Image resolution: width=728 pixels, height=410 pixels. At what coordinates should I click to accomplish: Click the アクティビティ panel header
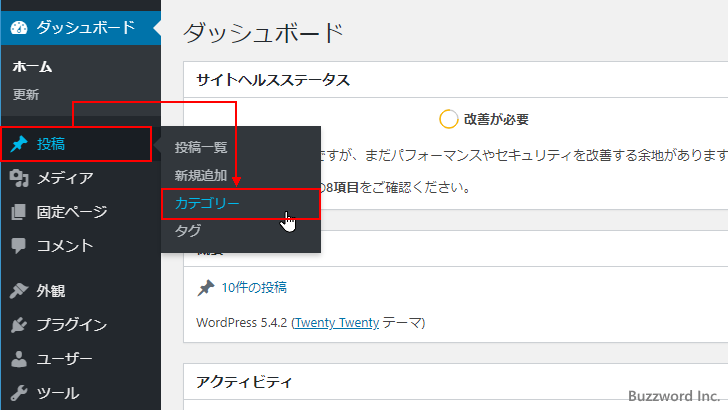point(244,381)
